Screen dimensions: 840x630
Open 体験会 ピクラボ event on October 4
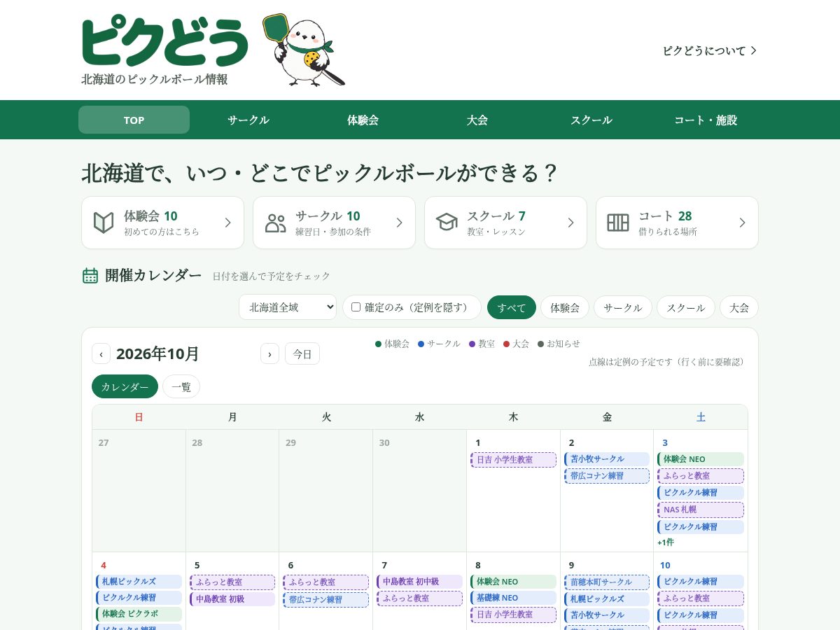tap(139, 614)
